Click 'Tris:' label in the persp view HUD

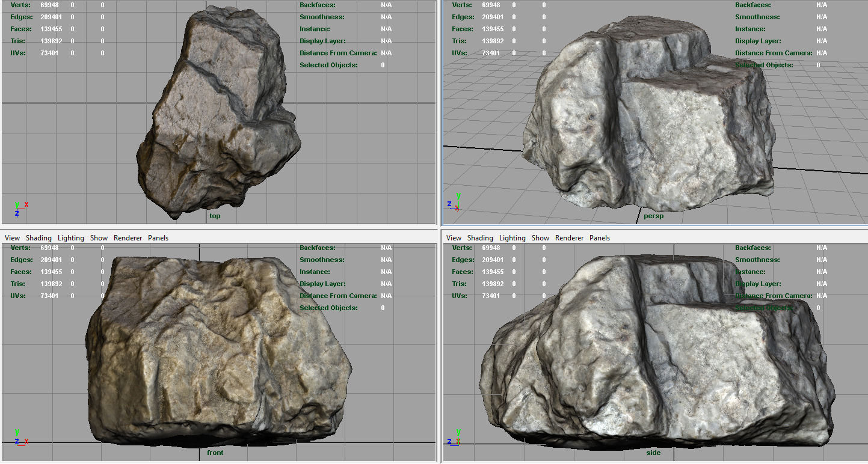pos(459,41)
